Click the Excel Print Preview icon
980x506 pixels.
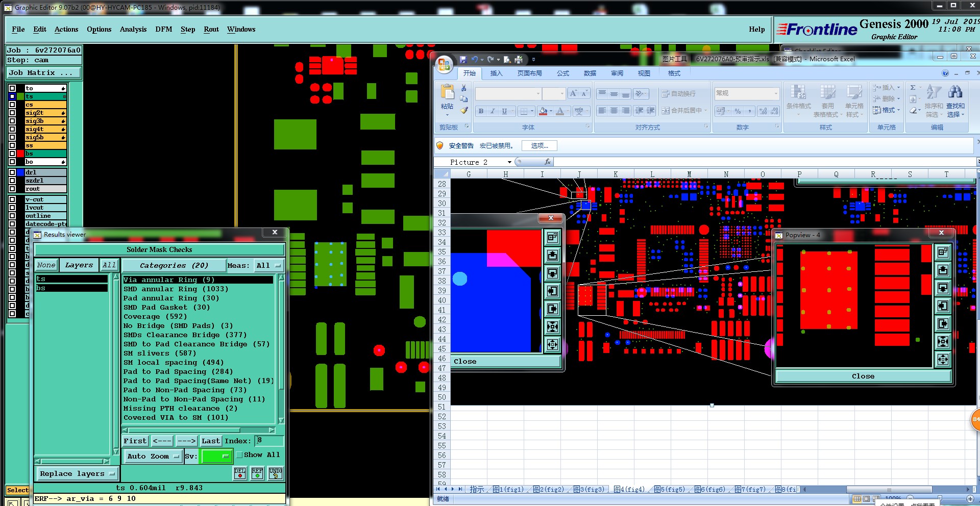(x=507, y=60)
